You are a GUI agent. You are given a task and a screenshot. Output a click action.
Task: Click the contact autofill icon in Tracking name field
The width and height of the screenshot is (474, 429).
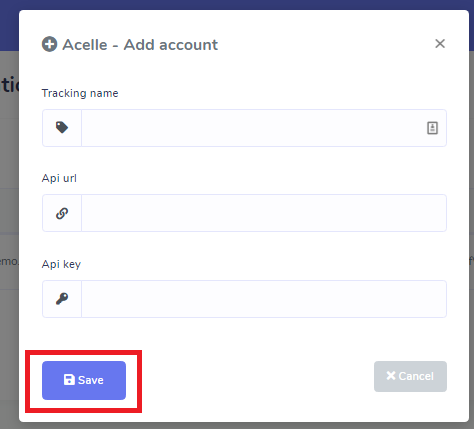pyautogui.click(x=432, y=128)
